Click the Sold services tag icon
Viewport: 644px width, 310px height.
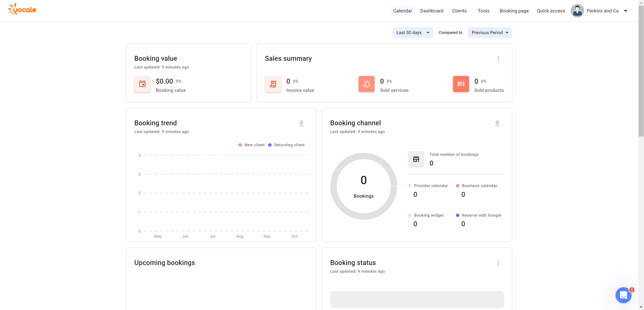point(366,84)
